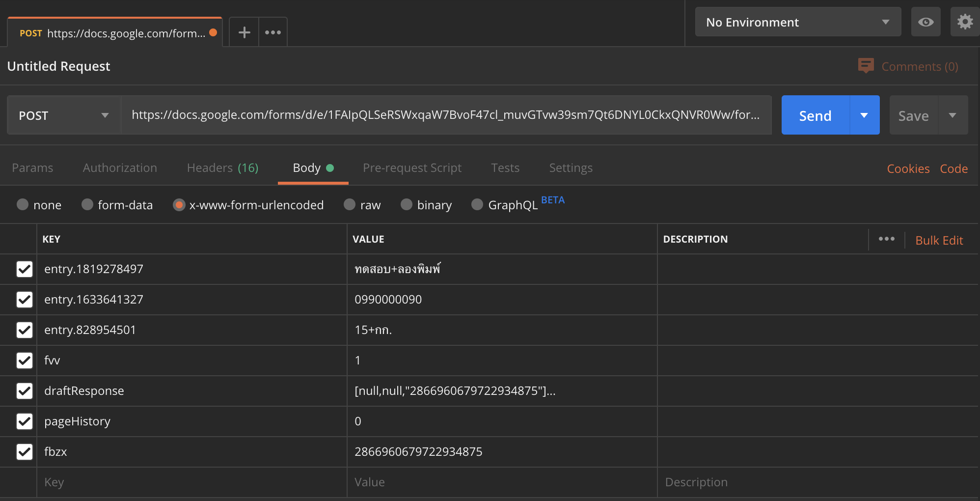Open column options ellipsis beside Bulk Edit
Viewport: 980px width, 501px height.
pos(886,239)
